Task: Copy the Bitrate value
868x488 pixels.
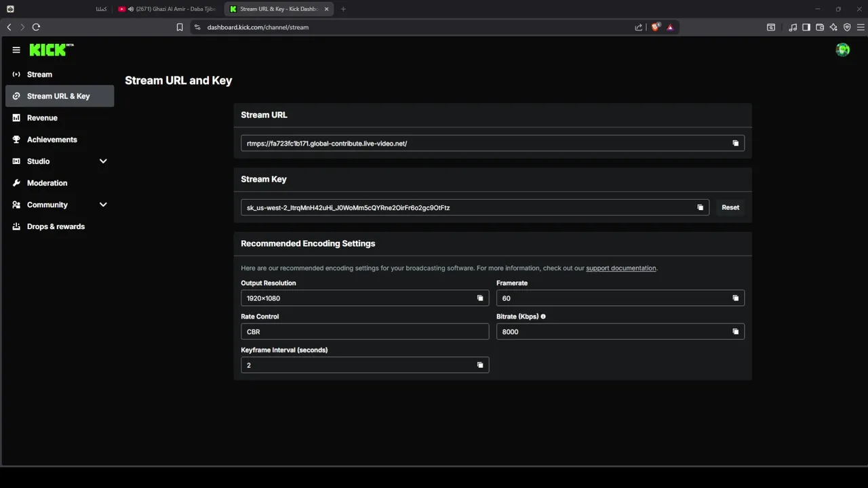Action: [x=735, y=331]
